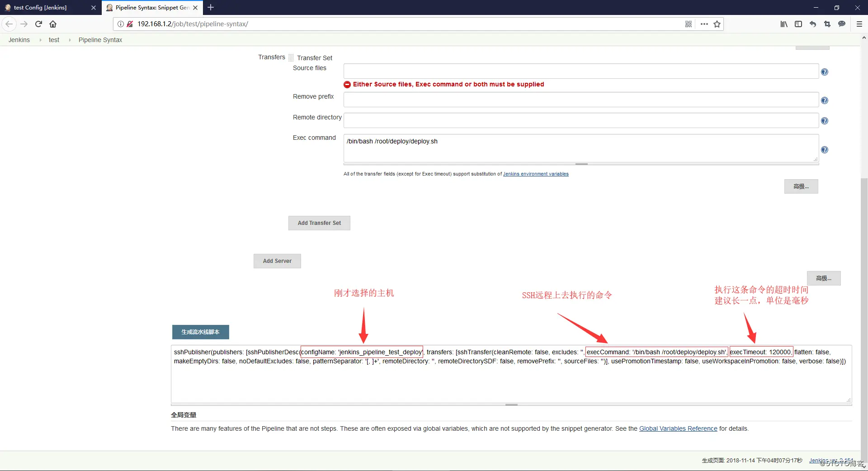Image resolution: width=868 pixels, height=471 pixels.
Task: Open help for Remote directory field
Action: click(x=825, y=121)
